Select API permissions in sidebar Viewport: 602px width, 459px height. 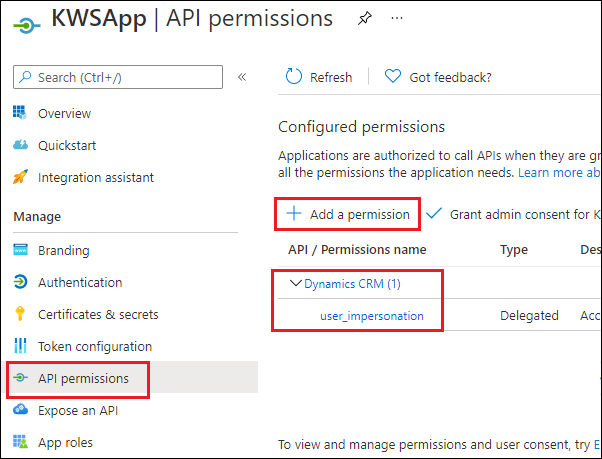[78, 379]
